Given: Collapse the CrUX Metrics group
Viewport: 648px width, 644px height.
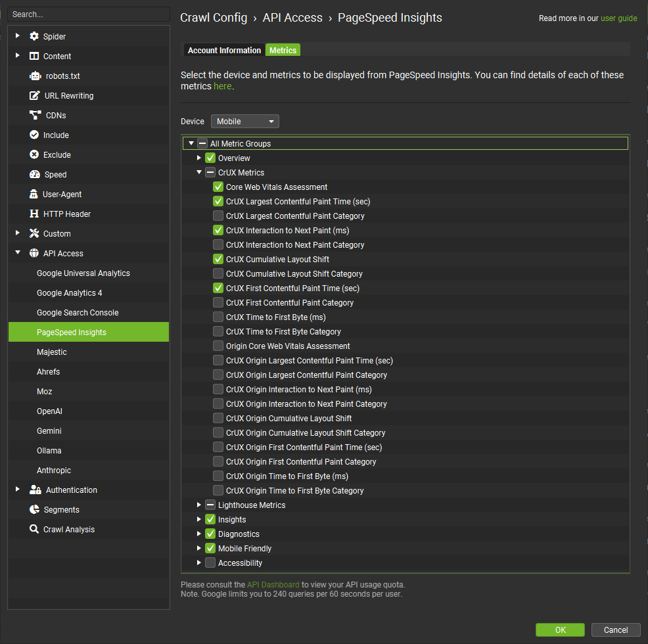Looking at the screenshot, I should pyautogui.click(x=199, y=172).
